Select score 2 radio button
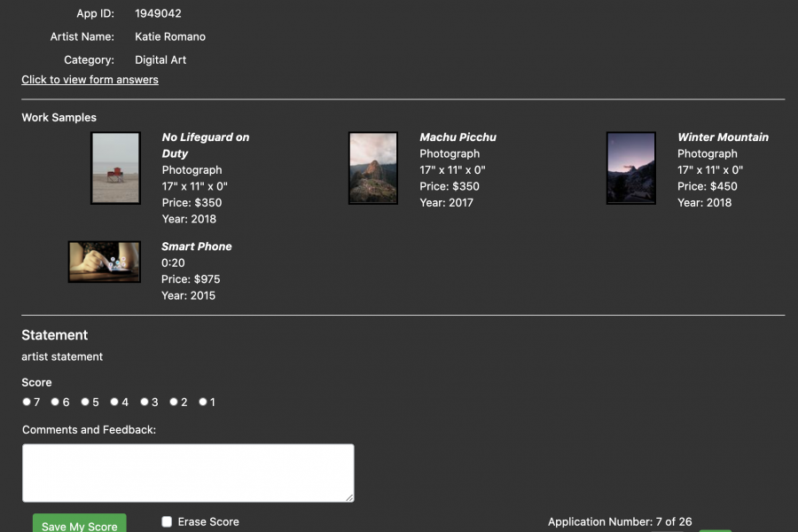Screen dimensions: 798x532 174,402
